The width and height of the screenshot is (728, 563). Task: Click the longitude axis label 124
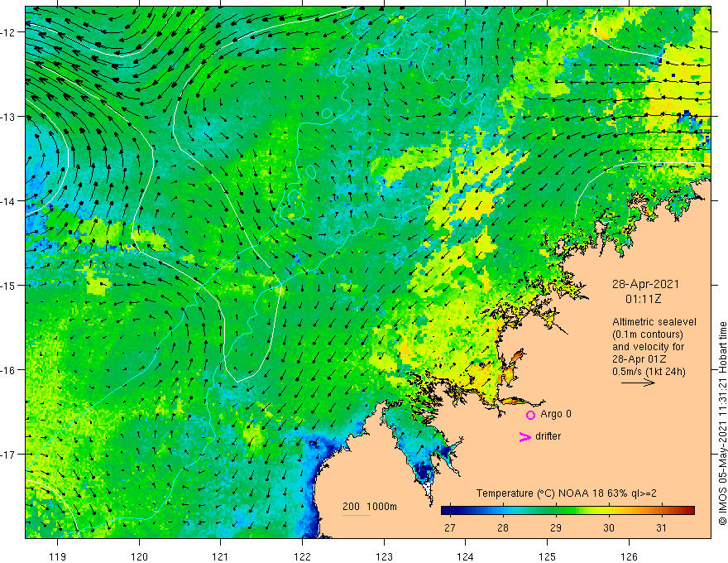[466, 556]
